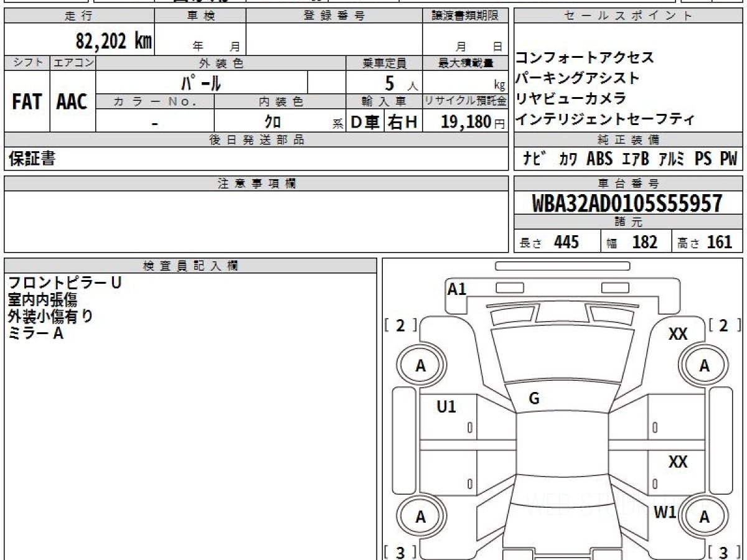
Task: Click the top-left wheel circle marked A
Action: click(x=421, y=366)
